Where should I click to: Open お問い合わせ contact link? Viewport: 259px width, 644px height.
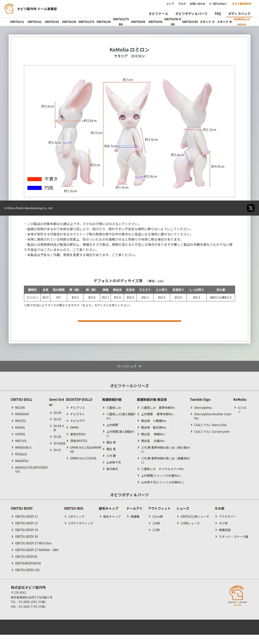[197, 4]
